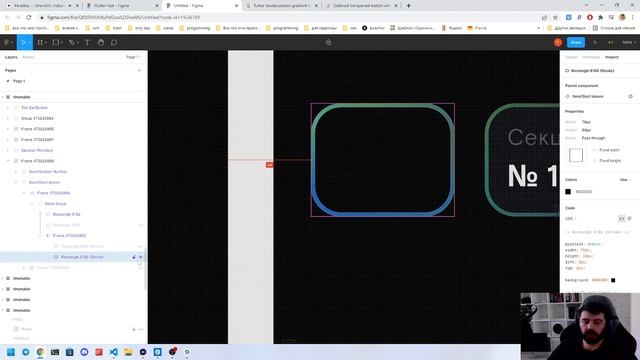Image resolution: width=640 pixels, height=360 pixels.
Task: Open Visual Studio Code from the taskbar
Action: coord(113,352)
